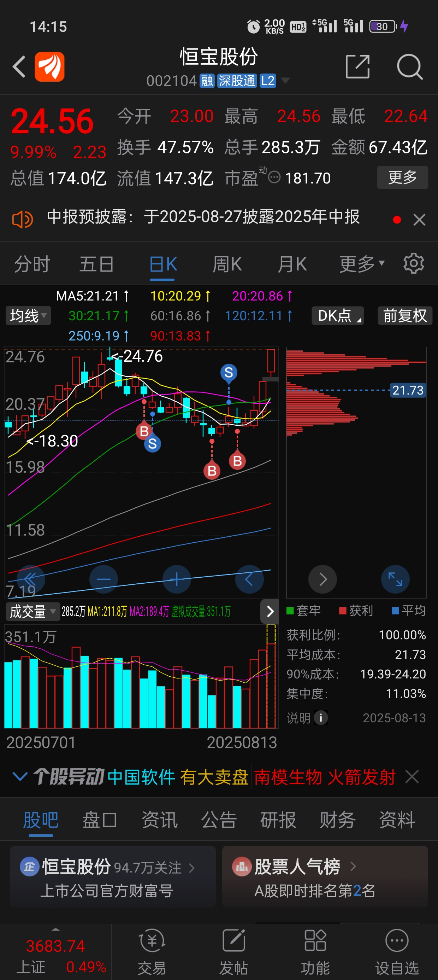Switch to 周K tab
The width and height of the screenshot is (438, 980).
point(227,264)
